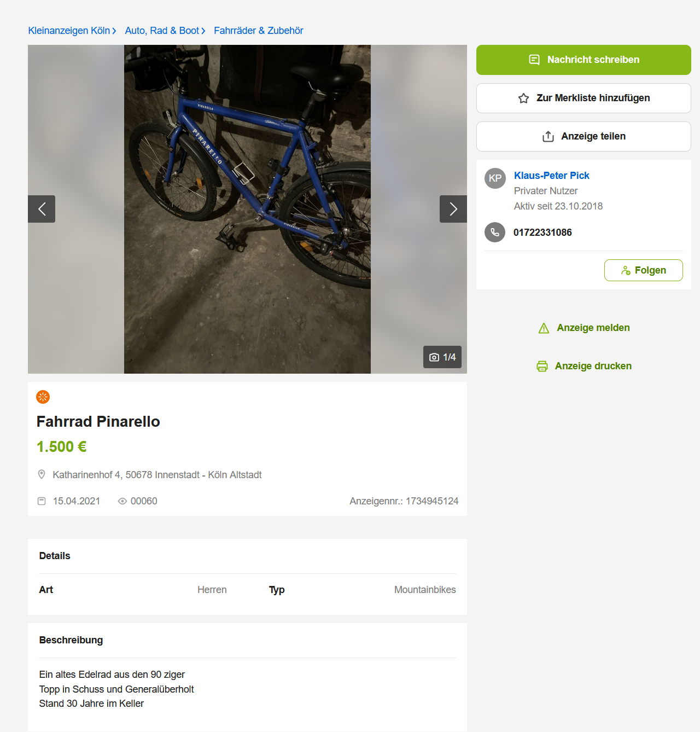This screenshot has width=700, height=732.
Task: Go to Fahrräder & Zubehör category
Action: (x=258, y=31)
